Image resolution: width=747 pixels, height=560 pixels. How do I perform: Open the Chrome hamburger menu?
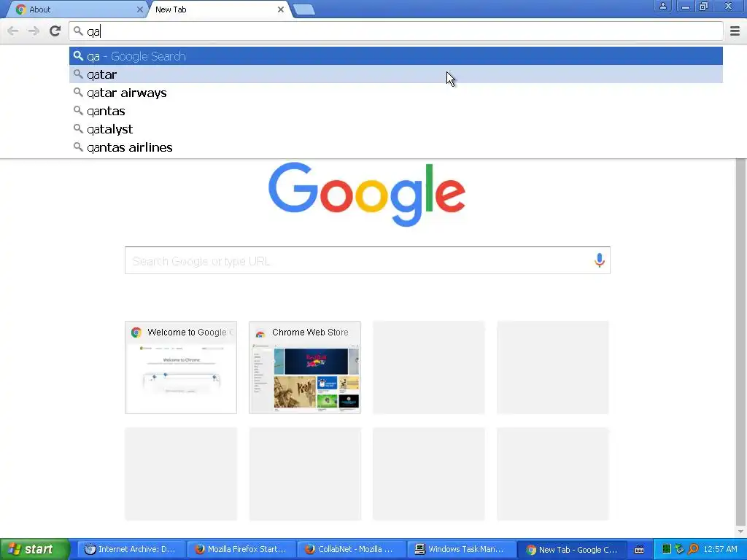tap(735, 31)
